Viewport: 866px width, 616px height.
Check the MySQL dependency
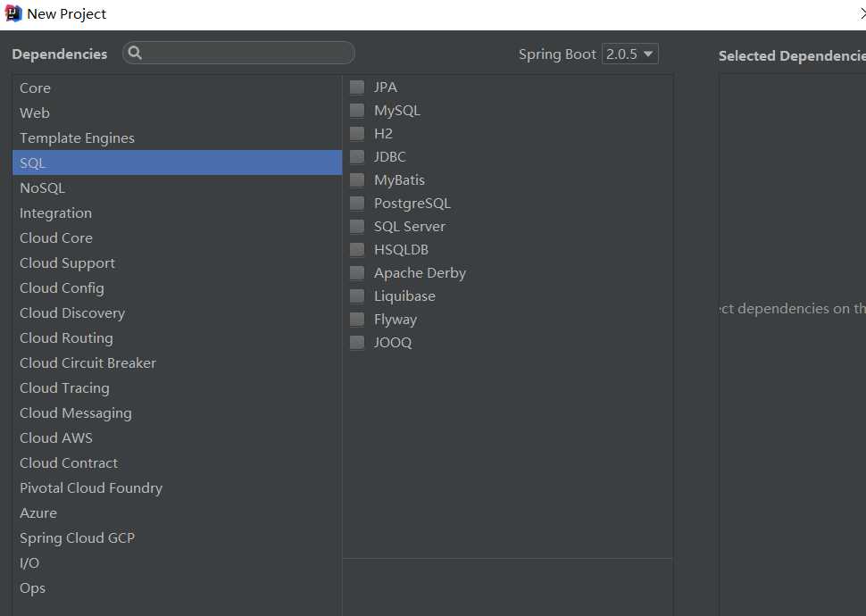(x=357, y=111)
